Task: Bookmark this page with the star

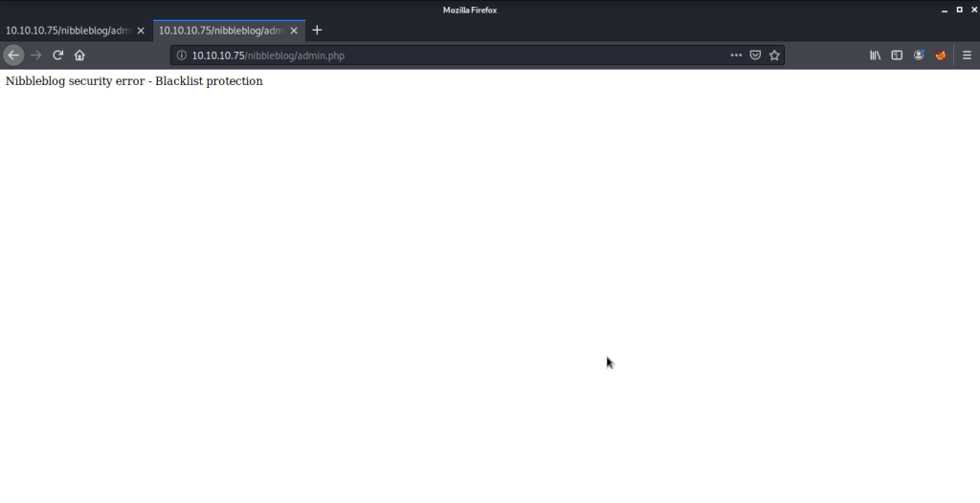Action: [x=774, y=55]
